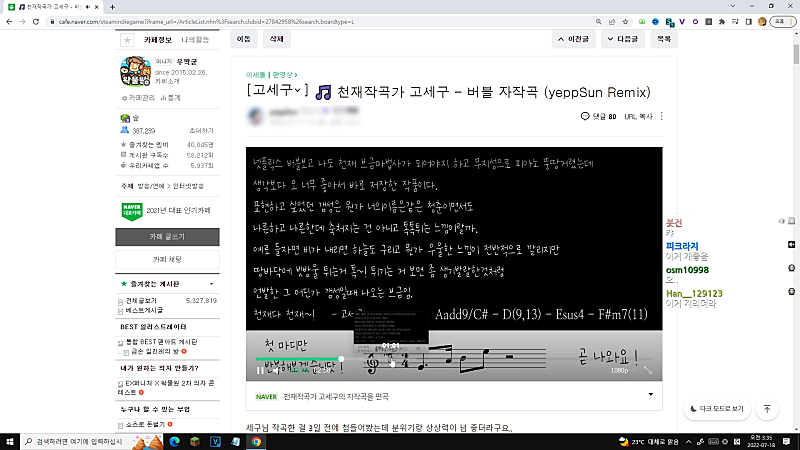Open the 소소로 돈벌기 board
The width and height of the screenshot is (800, 450).
[145, 424]
